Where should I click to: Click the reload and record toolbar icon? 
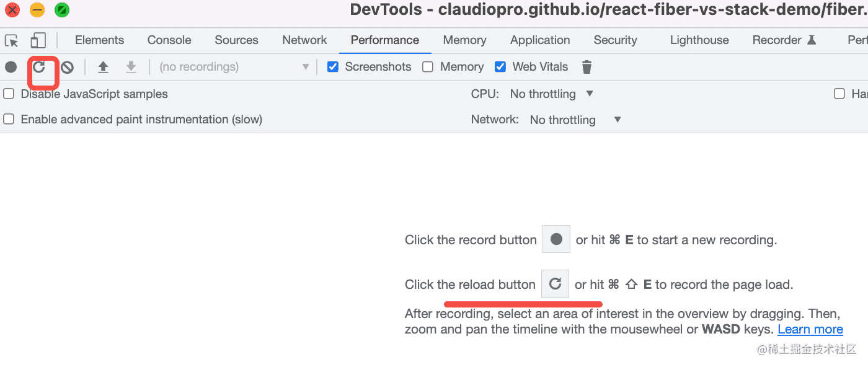[39, 67]
